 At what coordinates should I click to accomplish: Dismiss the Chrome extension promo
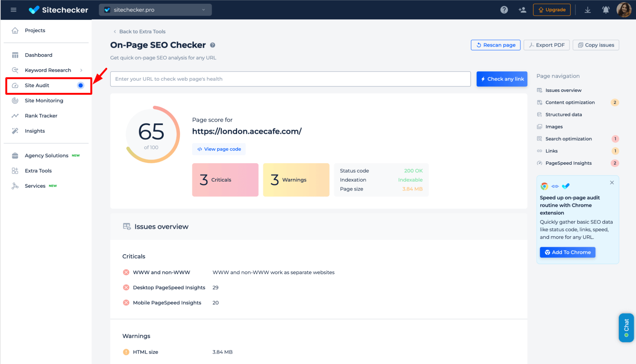pyautogui.click(x=612, y=183)
